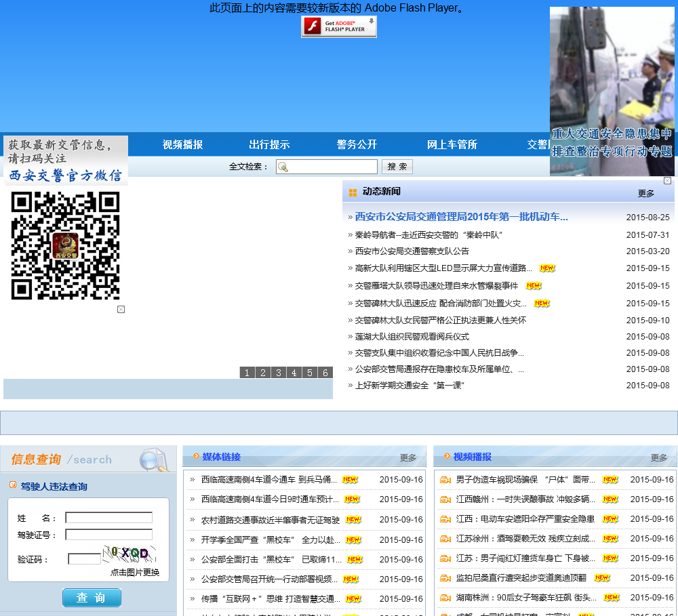
Task: Open 农村道路交通事故近半肇事者无证驾驶
Action: (271, 520)
